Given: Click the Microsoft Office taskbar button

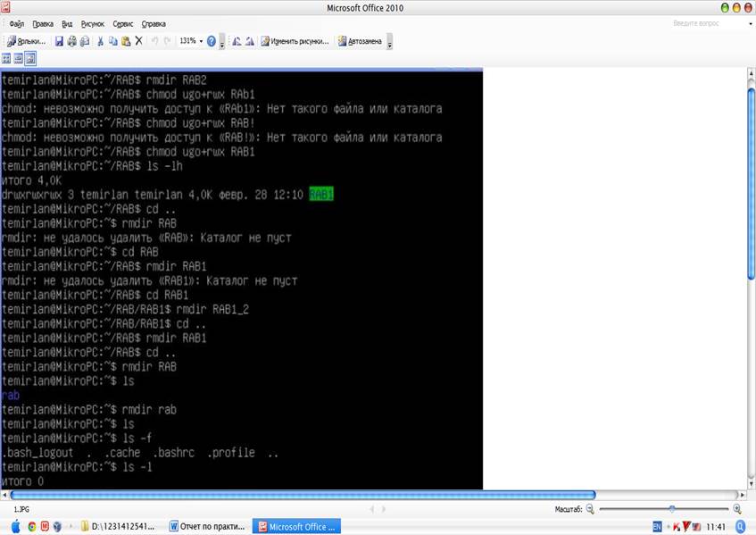Looking at the screenshot, I should pos(296,526).
